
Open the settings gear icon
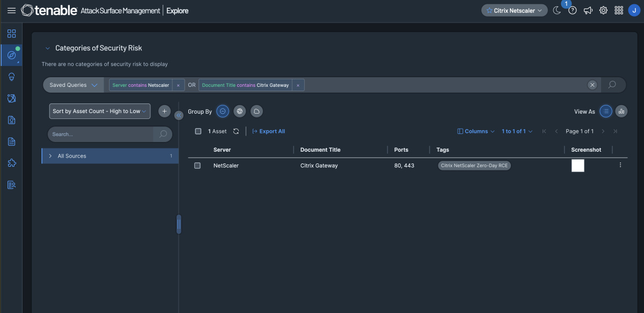603,10
